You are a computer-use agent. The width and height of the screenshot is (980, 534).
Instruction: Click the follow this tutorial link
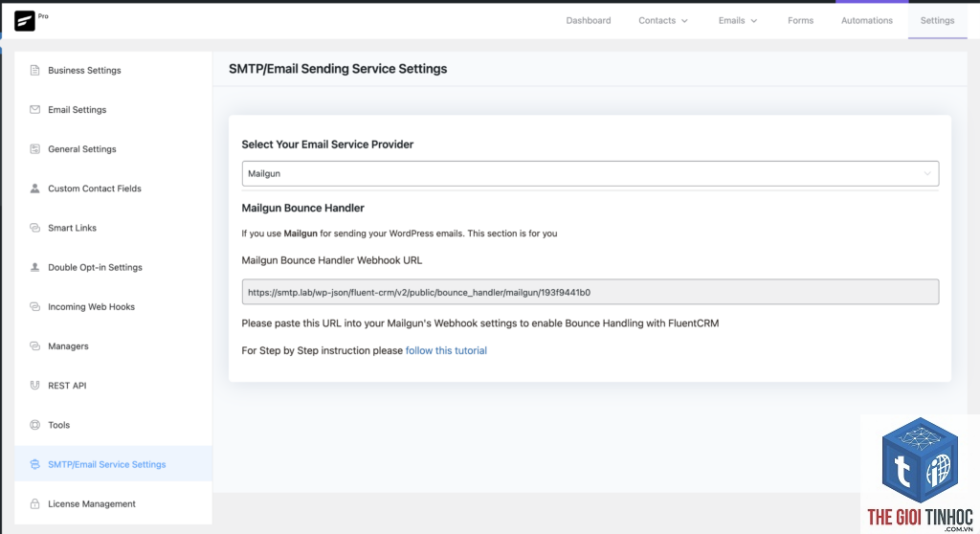[x=446, y=350]
